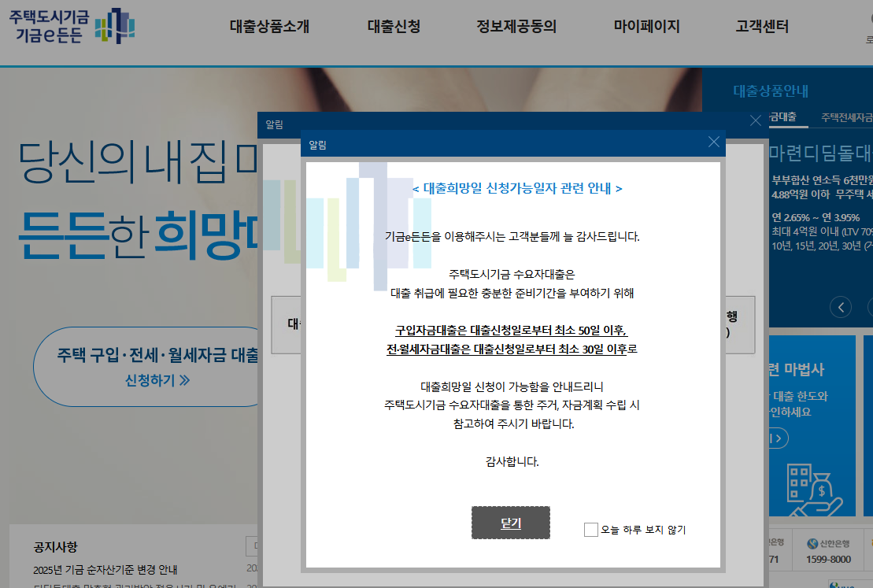
Task: Open the 대출신청 menu
Action: pyautogui.click(x=394, y=26)
